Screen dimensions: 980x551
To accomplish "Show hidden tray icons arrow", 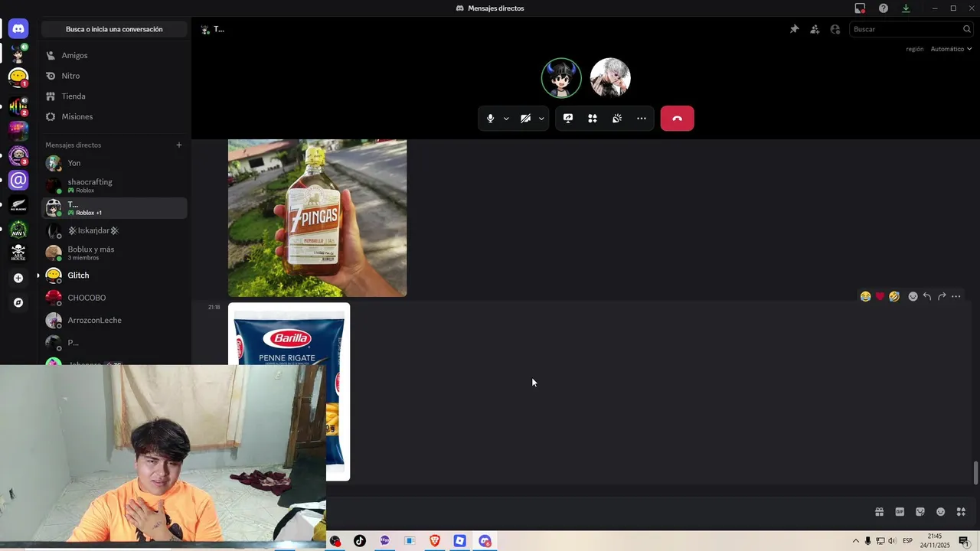I will click(856, 541).
